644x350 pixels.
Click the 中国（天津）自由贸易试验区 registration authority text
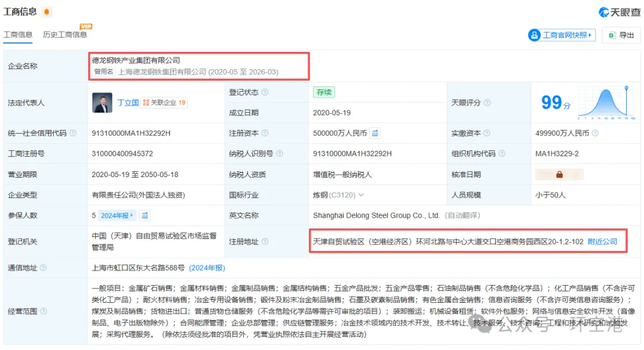[x=154, y=241]
